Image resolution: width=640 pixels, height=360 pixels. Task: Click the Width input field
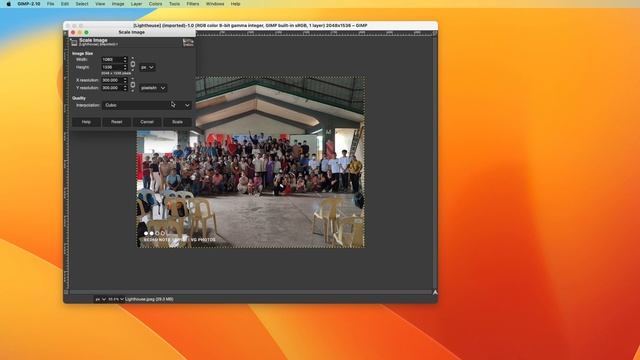click(x=112, y=60)
